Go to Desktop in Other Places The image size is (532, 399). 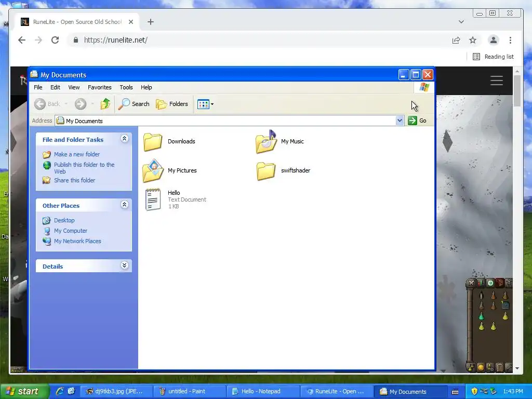point(64,220)
